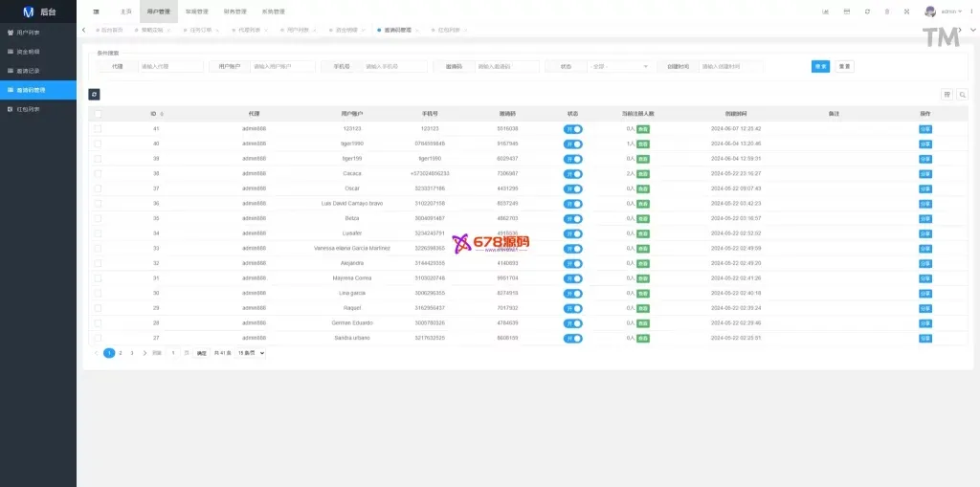
Task: Click the 重置 reset button
Action: click(x=844, y=67)
